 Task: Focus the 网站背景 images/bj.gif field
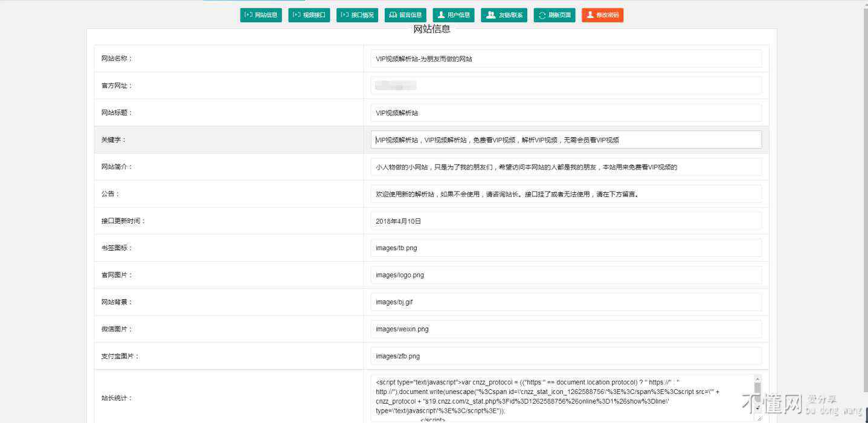tap(566, 302)
